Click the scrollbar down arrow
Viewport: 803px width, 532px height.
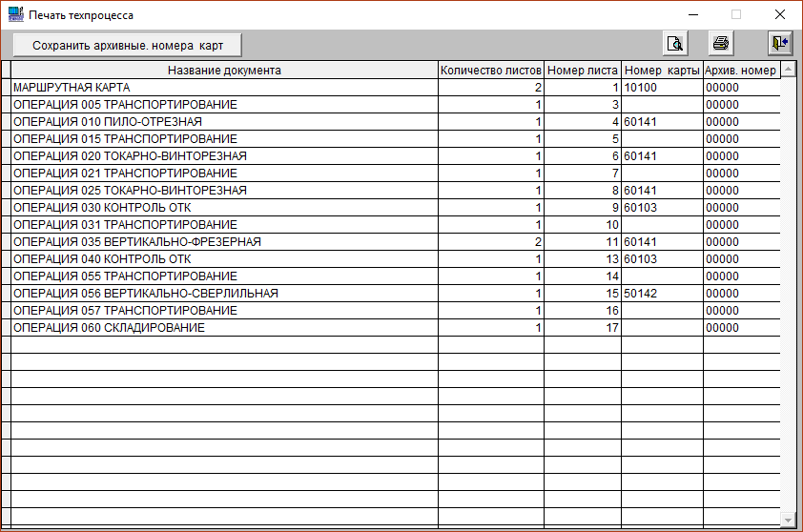pos(788,519)
